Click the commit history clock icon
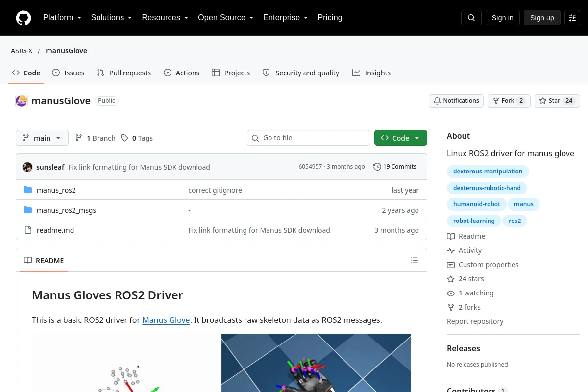 pos(377,167)
